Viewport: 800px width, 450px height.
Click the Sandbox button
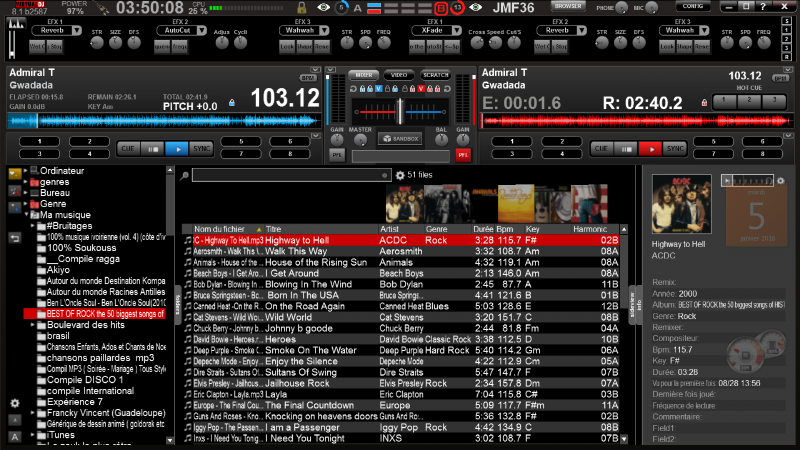point(400,138)
